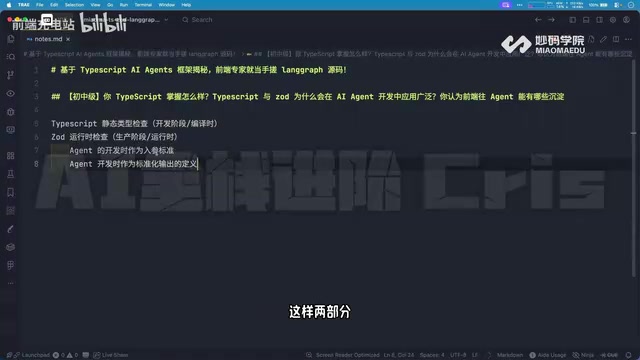Click the tree structure icon in activity bar

pyautogui.click(x=11, y=265)
